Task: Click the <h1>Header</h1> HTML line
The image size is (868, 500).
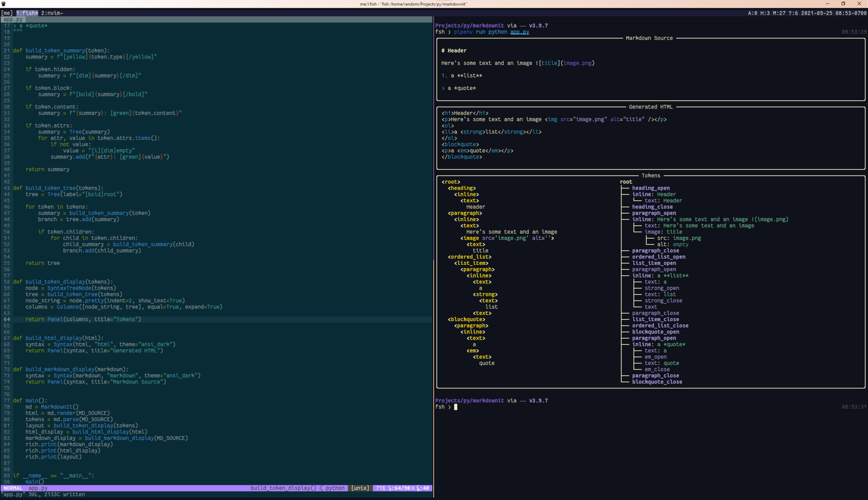Action: tap(465, 113)
